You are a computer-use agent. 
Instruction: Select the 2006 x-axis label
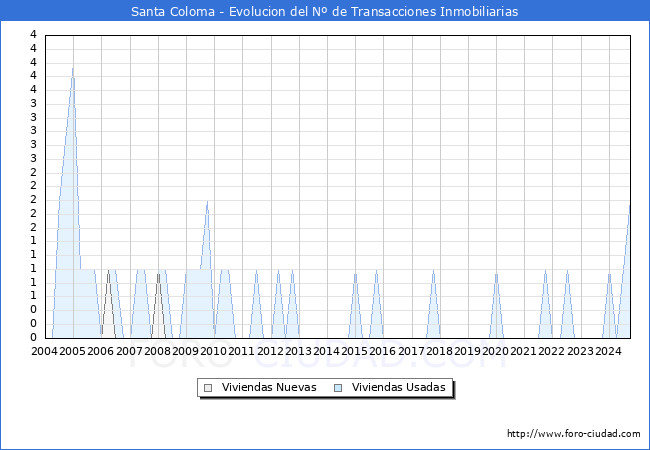101,351
